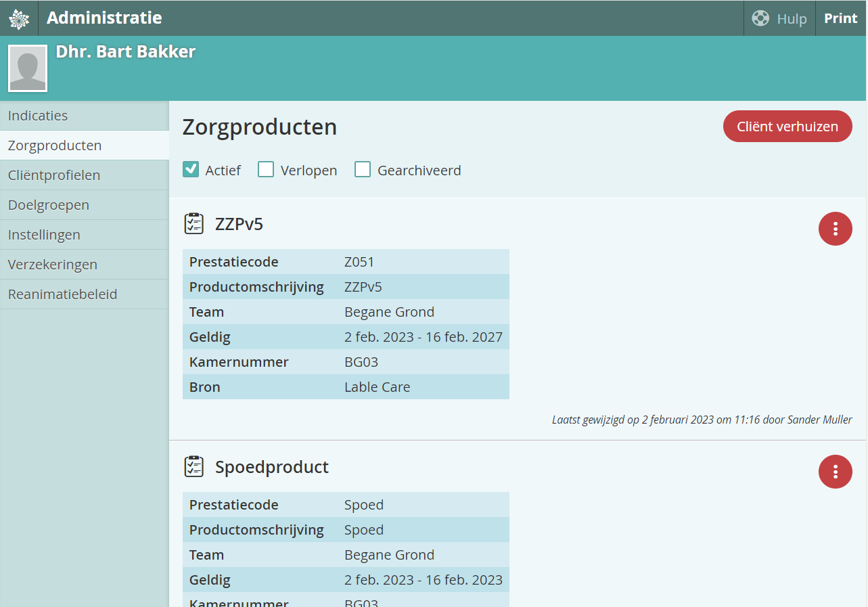Open Reanimatiebeleid in the sidebar
Screen dimensions: 868x607
point(62,294)
